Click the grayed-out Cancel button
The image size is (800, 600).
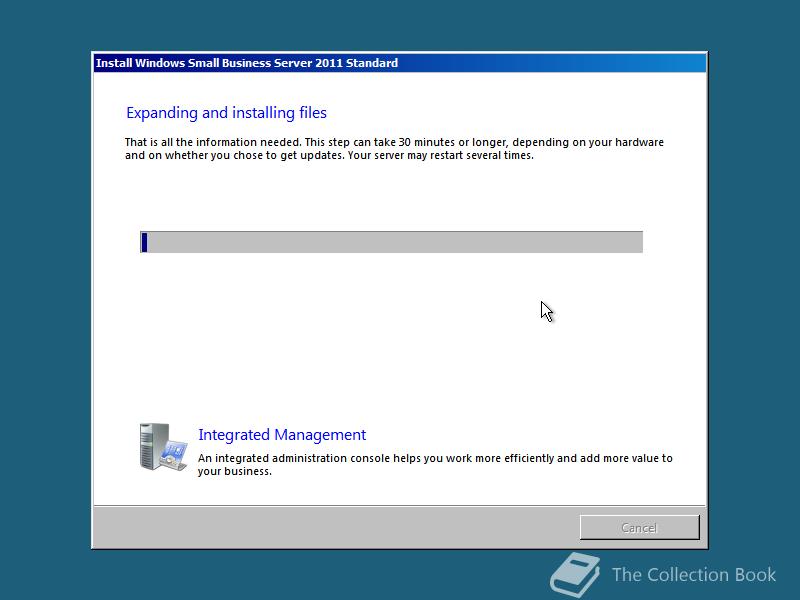[x=639, y=527]
